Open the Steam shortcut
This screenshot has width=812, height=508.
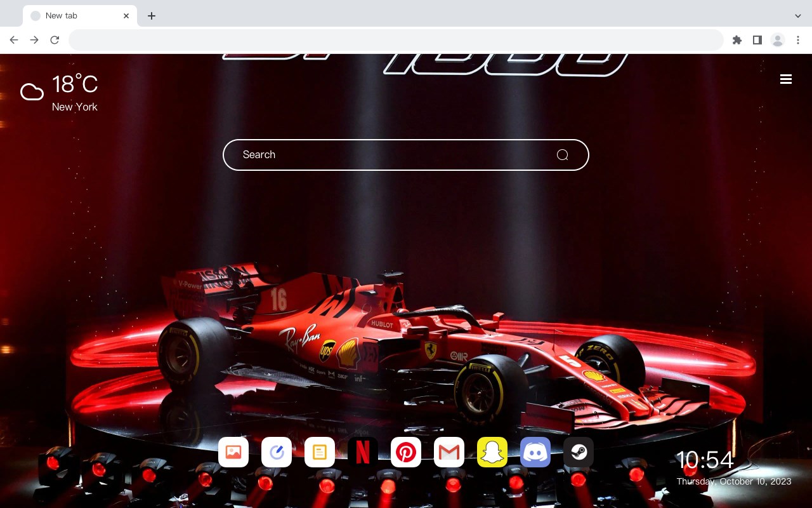point(579,452)
